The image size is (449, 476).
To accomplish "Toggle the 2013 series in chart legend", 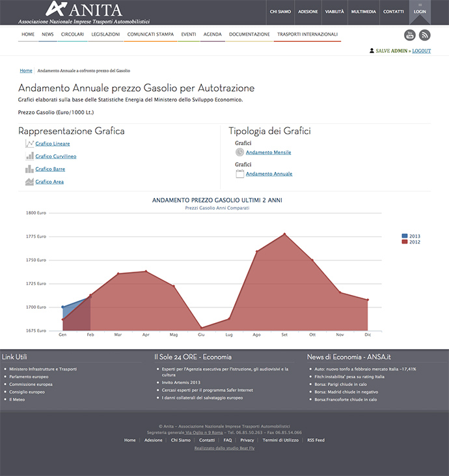I will click(411, 236).
